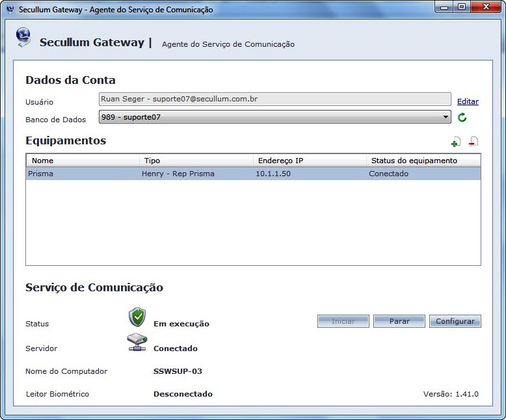Click the server connection network icon

click(x=137, y=343)
